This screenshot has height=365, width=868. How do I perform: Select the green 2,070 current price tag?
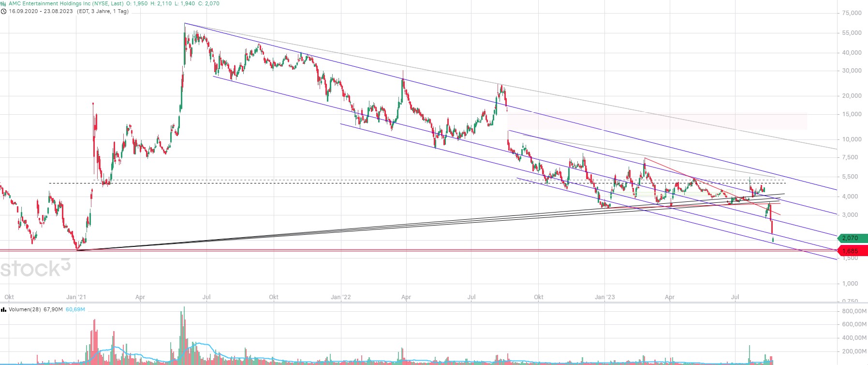click(x=853, y=238)
